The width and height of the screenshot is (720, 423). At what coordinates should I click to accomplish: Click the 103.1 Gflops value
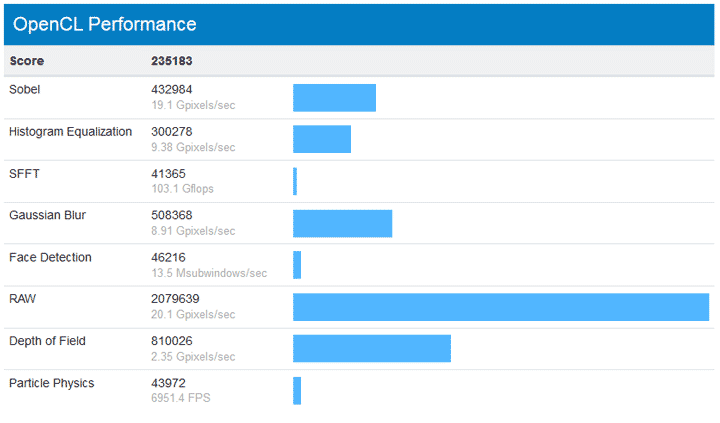pos(183,189)
